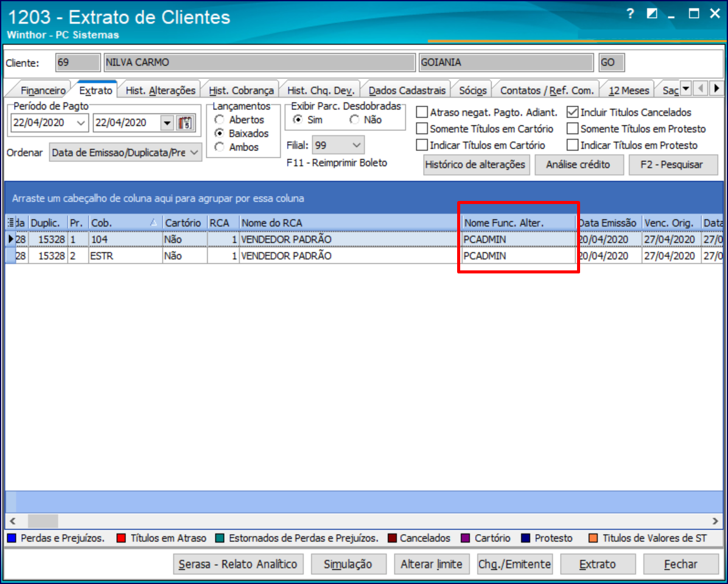Open the Hist. Alterações tab
Viewport: 728px width, 584px height.
[x=160, y=91]
